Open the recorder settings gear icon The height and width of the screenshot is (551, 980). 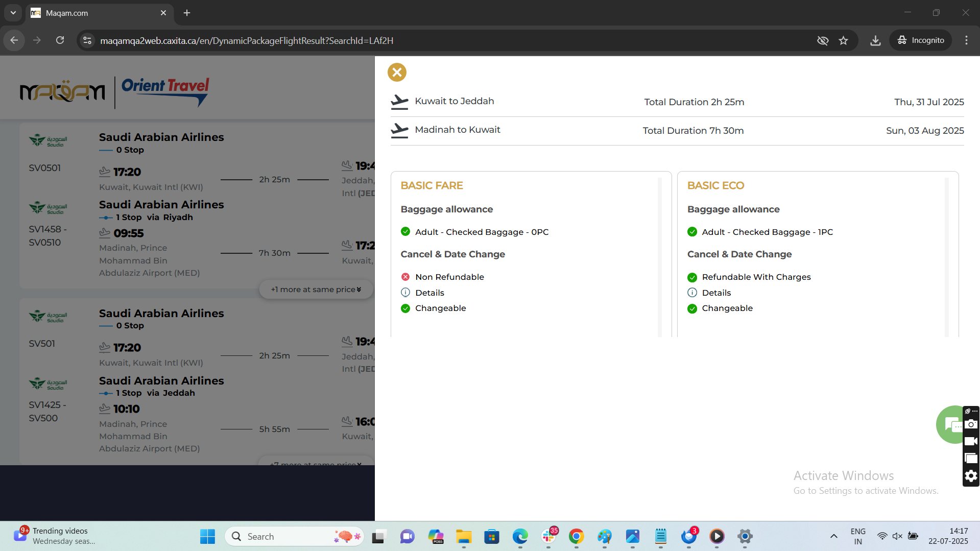(x=971, y=476)
